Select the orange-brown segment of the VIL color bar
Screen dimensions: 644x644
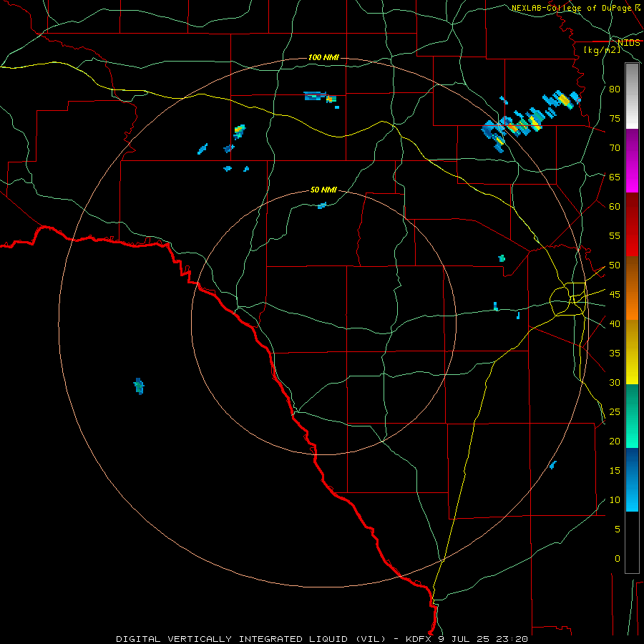point(632,288)
